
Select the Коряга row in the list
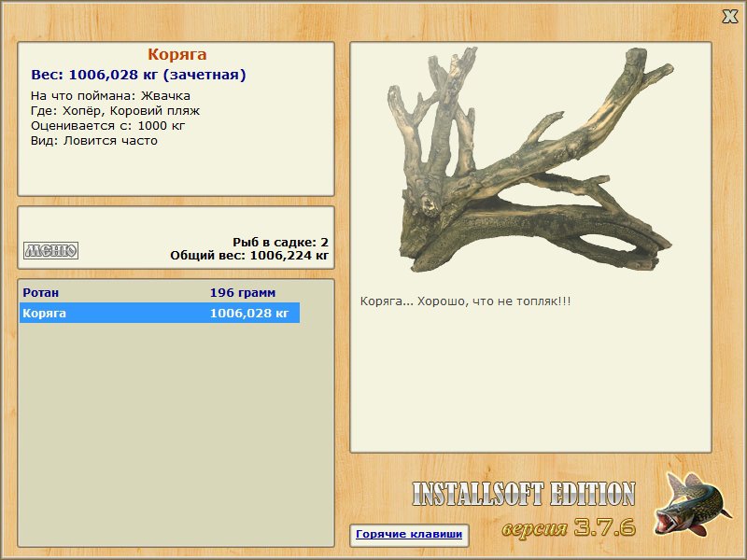(160, 313)
